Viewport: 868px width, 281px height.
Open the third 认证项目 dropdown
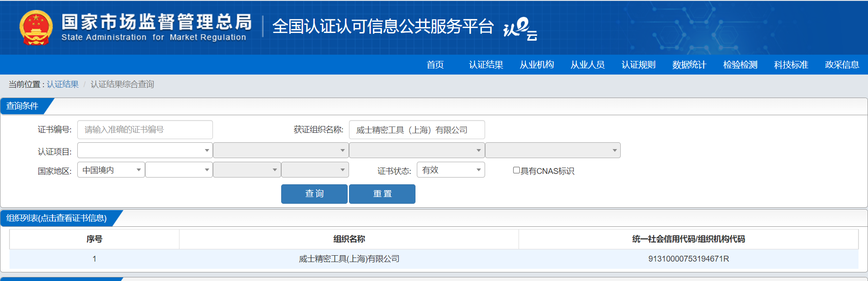[x=417, y=150]
